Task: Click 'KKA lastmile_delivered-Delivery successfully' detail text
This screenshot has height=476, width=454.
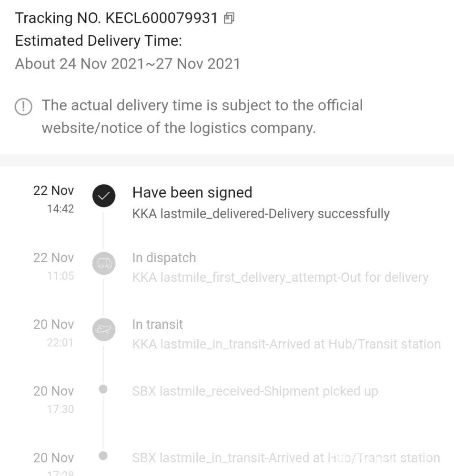Action: 261,214
